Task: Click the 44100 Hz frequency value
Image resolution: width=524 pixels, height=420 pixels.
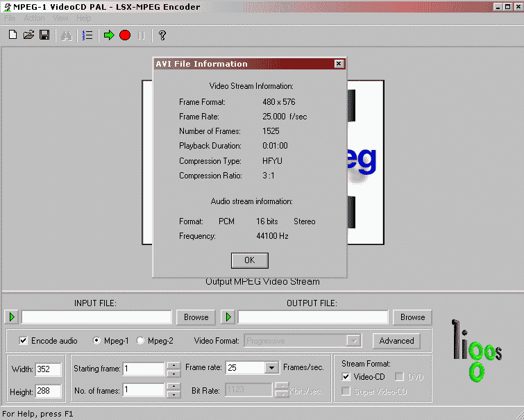Action: (x=272, y=236)
